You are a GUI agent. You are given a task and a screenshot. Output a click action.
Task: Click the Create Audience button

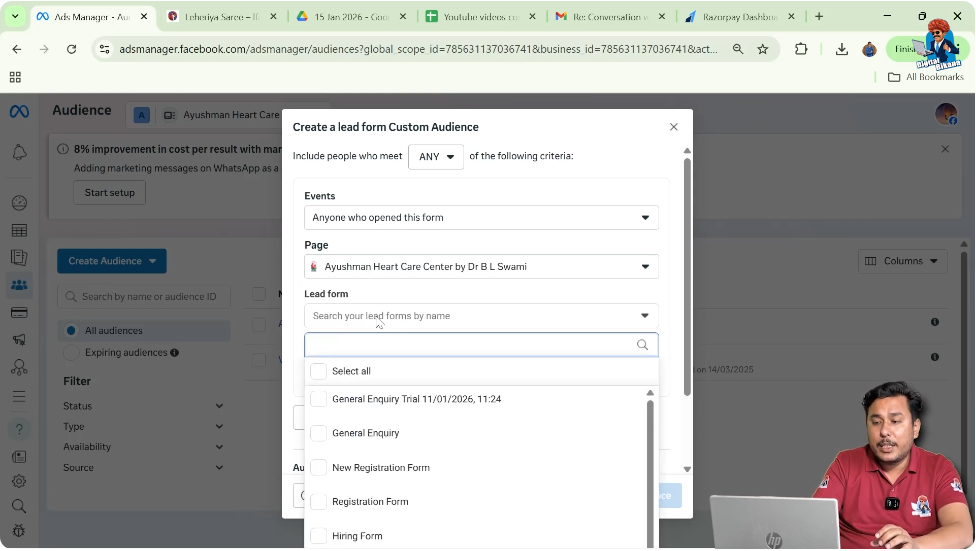[x=112, y=261]
